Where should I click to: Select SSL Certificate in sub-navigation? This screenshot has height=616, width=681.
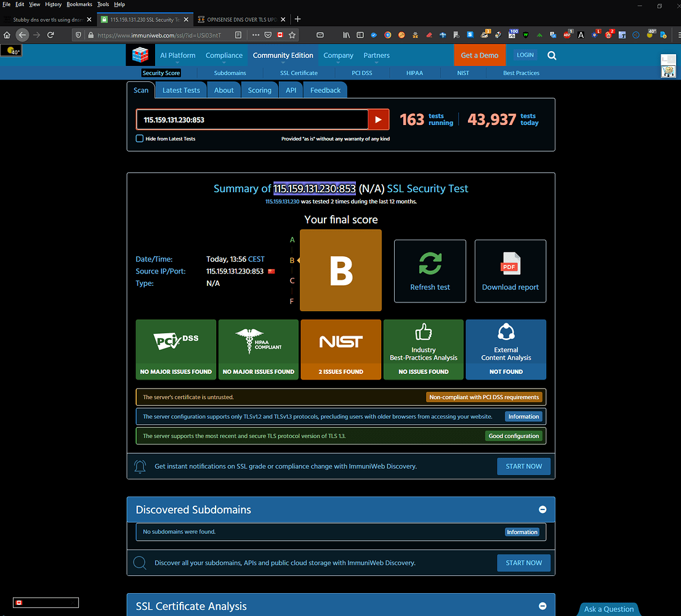tap(299, 73)
